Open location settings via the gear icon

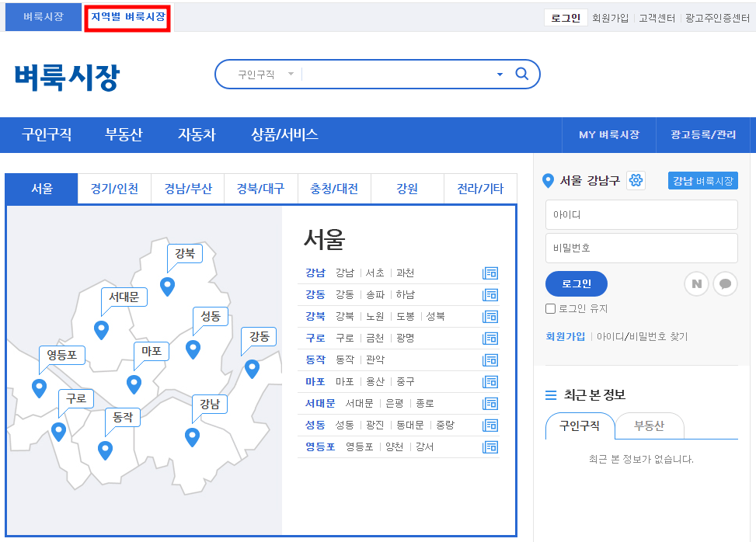click(x=636, y=180)
